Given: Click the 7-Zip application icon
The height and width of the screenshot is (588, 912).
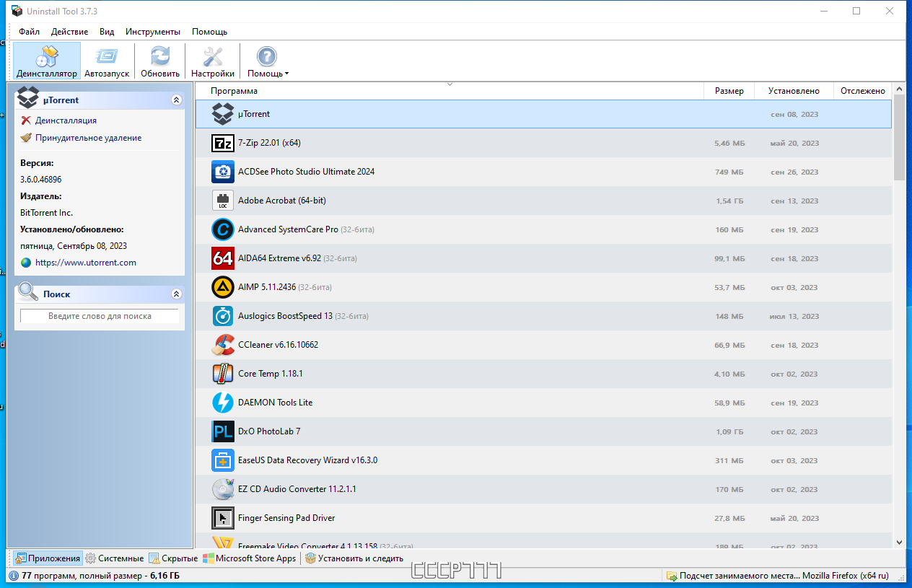Looking at the screenshot, I should click(x=222, y=142).
